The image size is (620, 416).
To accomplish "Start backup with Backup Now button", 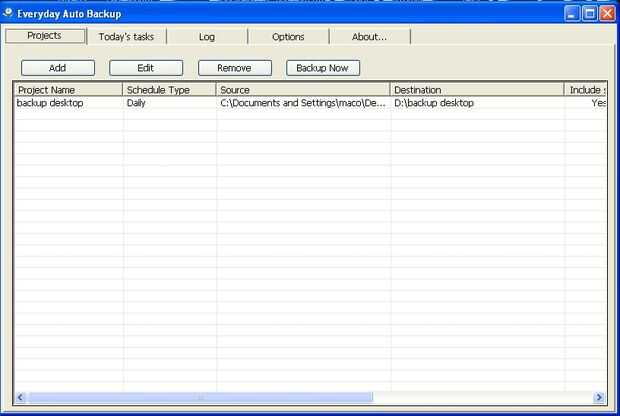I will [x=323, y=68].
